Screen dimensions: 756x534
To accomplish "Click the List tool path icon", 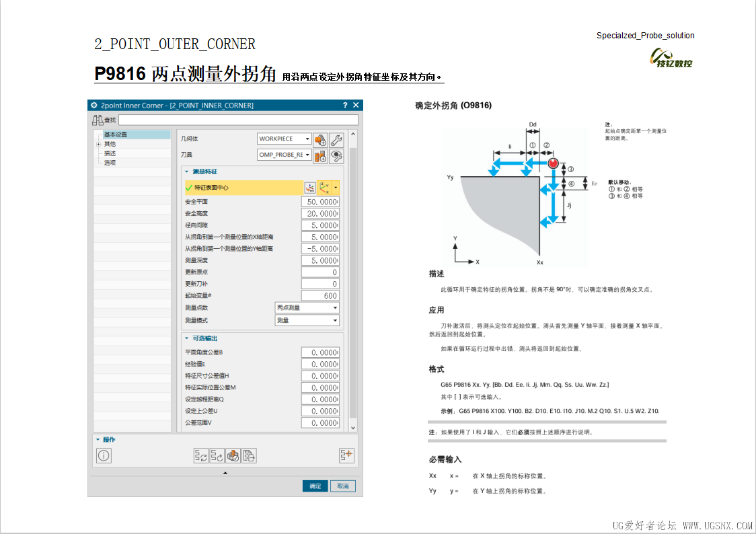I will pyautogui.click(x=249, y=455).
